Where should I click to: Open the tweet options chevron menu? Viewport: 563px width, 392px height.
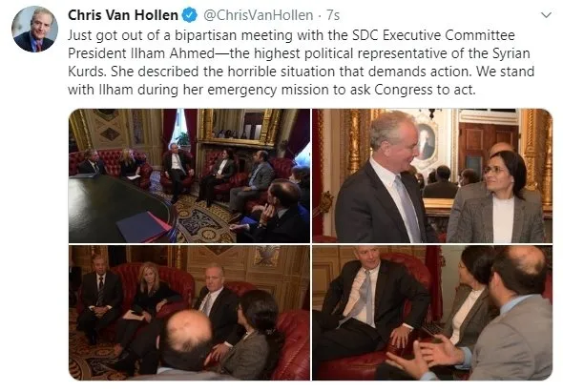click(x=546, y=15)
